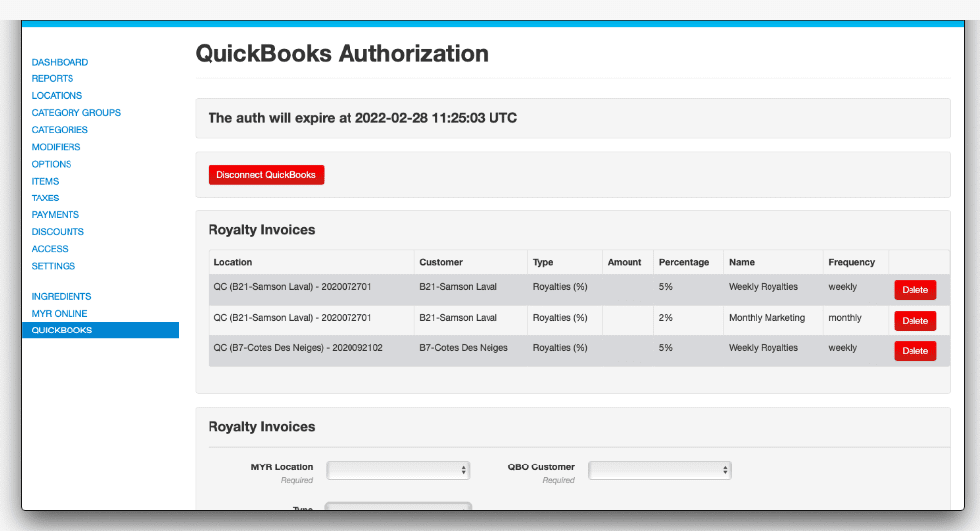The width and height of the screenshot is (980, 531).
Task: Open the QBO Customer dropdown
Action: [659, 469]
